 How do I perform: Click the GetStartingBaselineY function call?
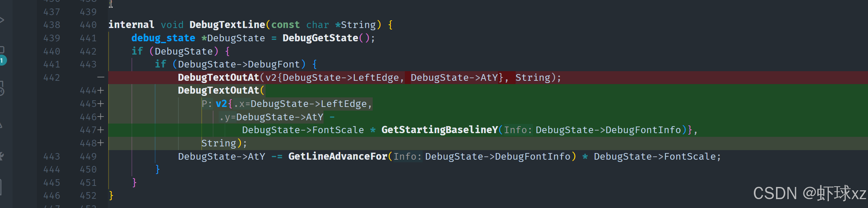[439, 130]
